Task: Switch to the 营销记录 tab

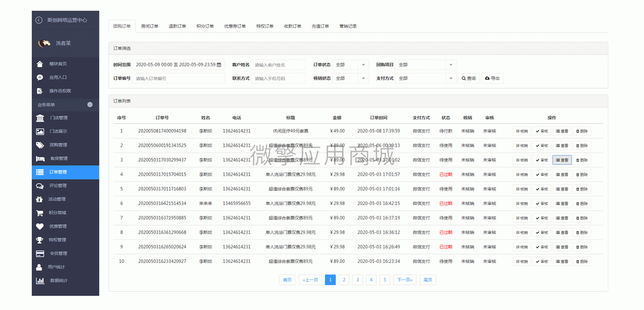Action: click(x=348, y=26)
